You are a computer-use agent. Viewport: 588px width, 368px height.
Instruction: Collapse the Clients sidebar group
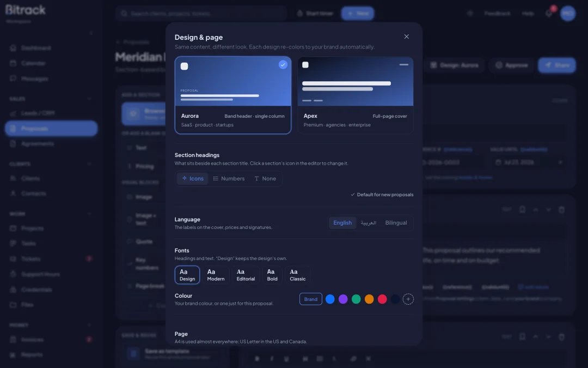[x=89, y=164]
